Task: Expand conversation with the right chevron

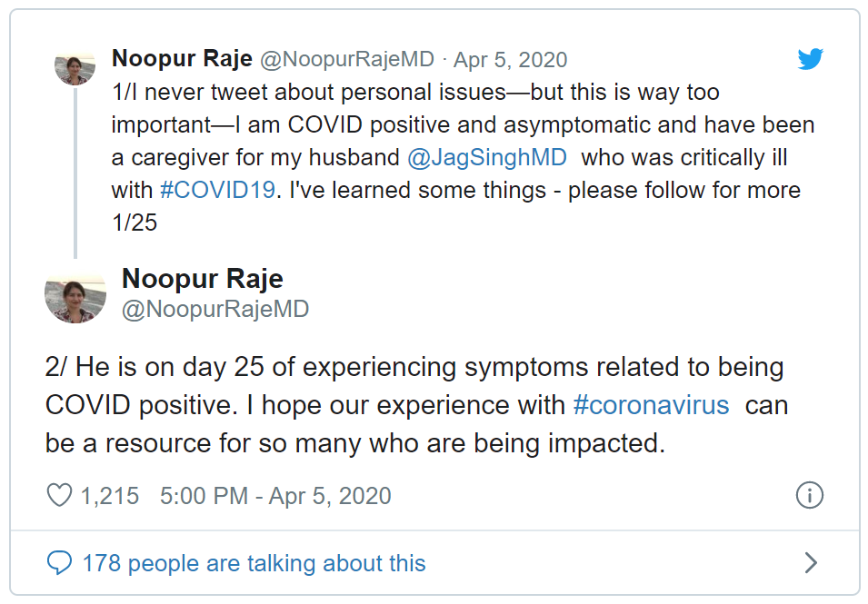Action: (811, 563)
